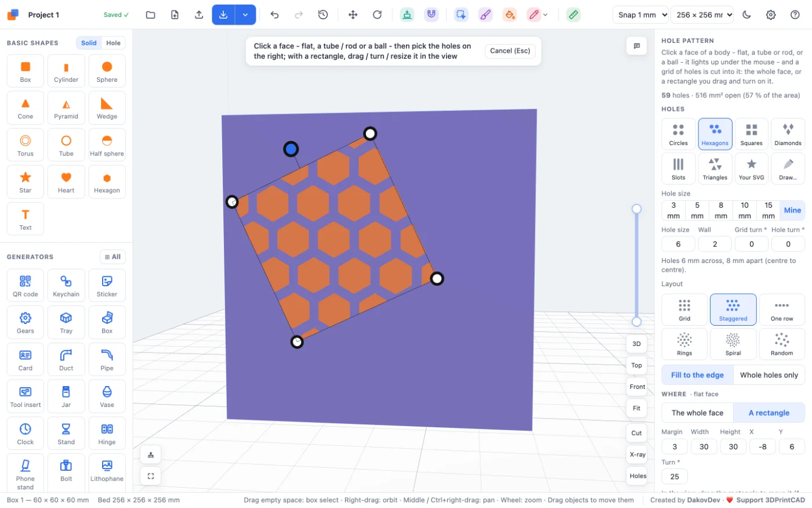Click the Fit view button
The width and height of the screenshot is (812, 508).
point(637,408)
